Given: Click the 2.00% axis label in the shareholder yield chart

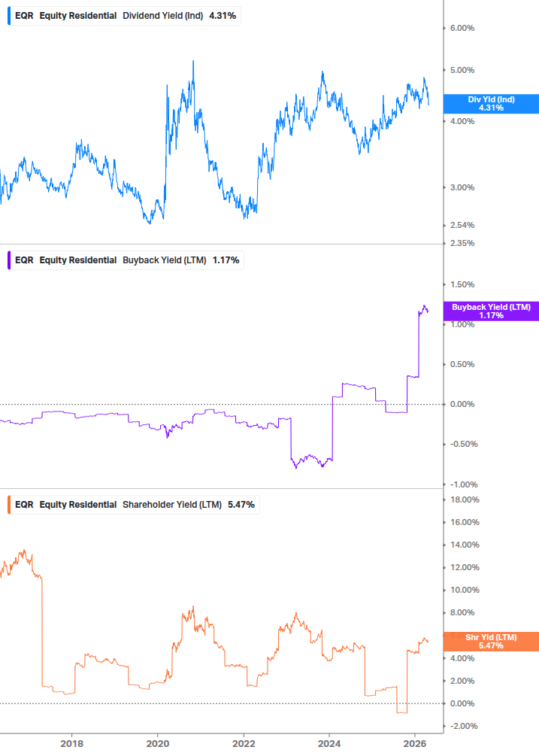Looking at the screenshot, I should coord(462,681).
